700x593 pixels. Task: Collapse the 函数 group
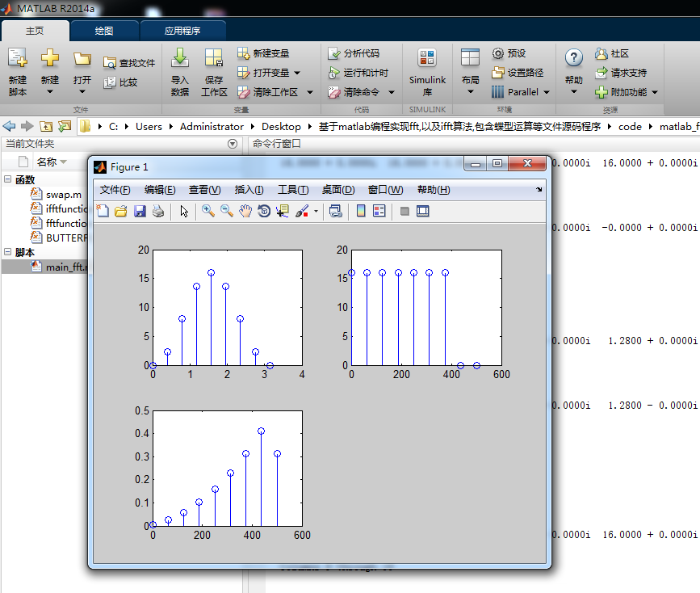click(x=7, y=179)
